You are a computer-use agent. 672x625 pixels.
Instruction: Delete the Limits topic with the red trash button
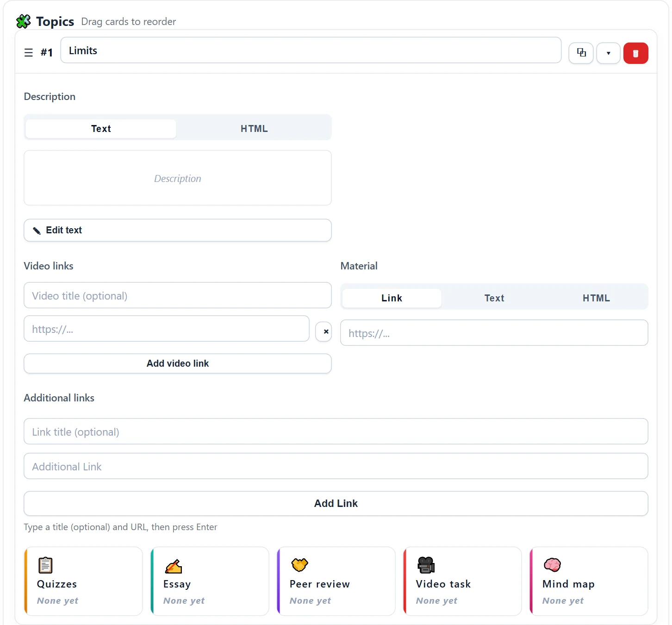(x=635, y=53)
